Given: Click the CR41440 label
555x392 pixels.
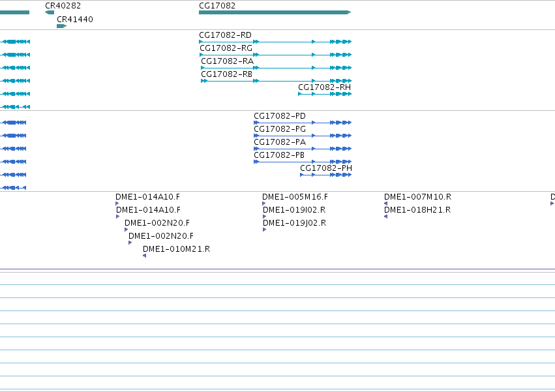Looking at the screenshot, I should pyautogui.click(x=75, y=19).
